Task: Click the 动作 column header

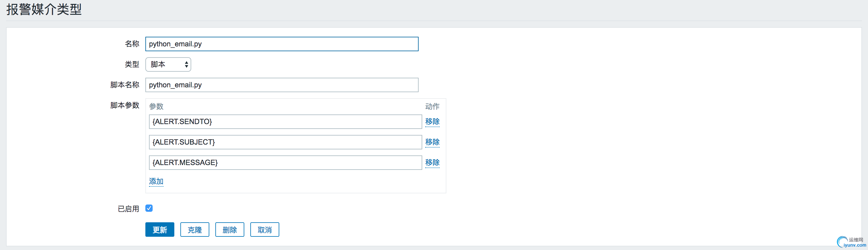Action: [432, 106]
